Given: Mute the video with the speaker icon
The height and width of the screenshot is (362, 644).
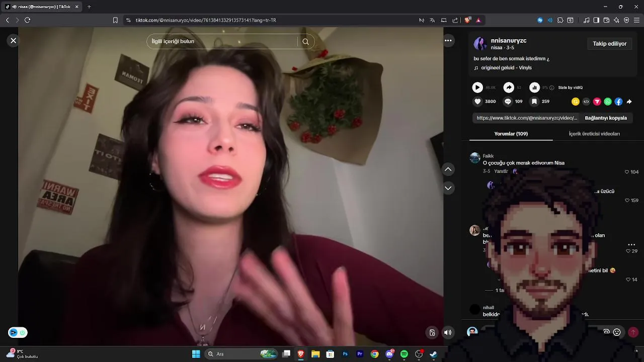Looking at the screenshot, I should pos(448,332).
